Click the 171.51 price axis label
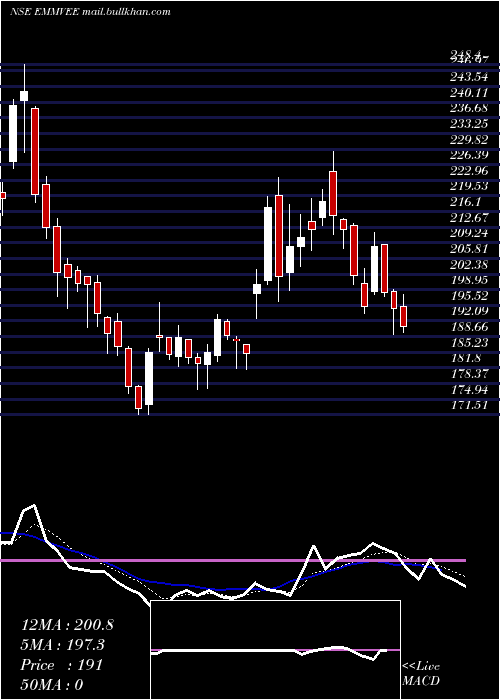Screen dimensions: 500x700 pyautogui.click(x=469, y=405)
